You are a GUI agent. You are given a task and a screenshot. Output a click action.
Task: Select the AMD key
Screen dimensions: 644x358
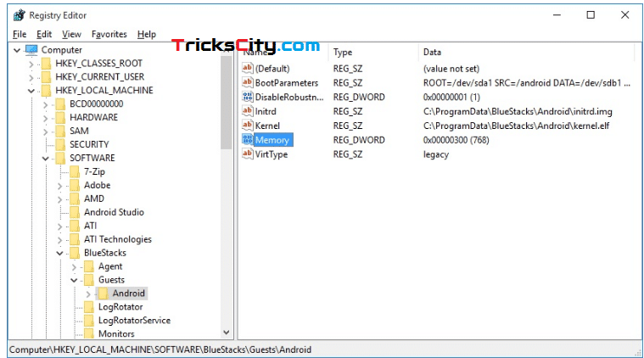(94, 199)
